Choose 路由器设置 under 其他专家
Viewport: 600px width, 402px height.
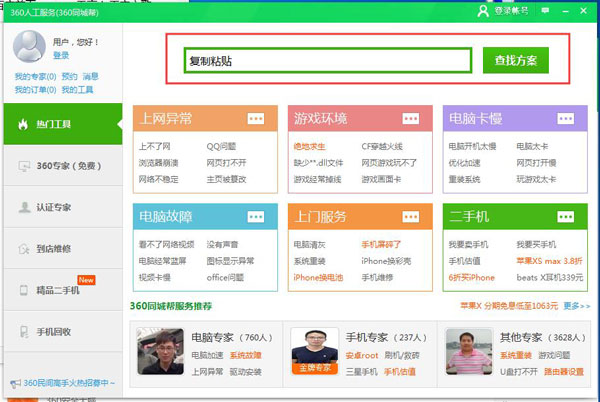(x=564, y=372)
